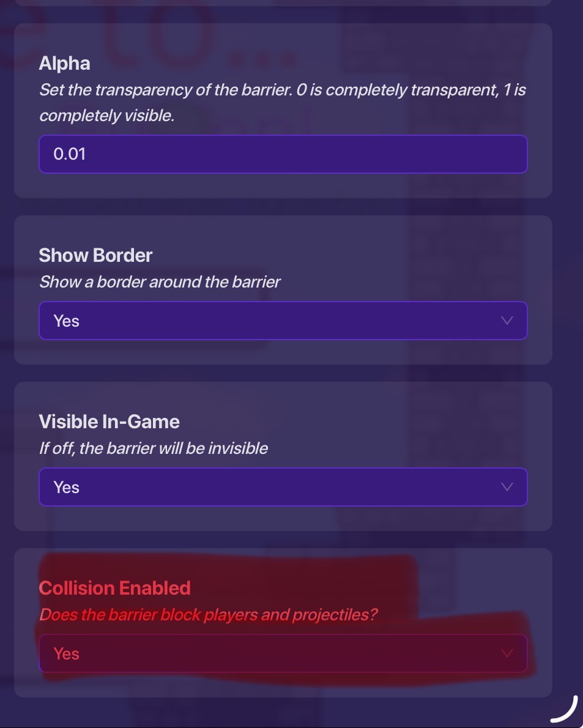Open the Show Border dropdown
Viewport: 583px width, 728px height.
pos(283,321)
